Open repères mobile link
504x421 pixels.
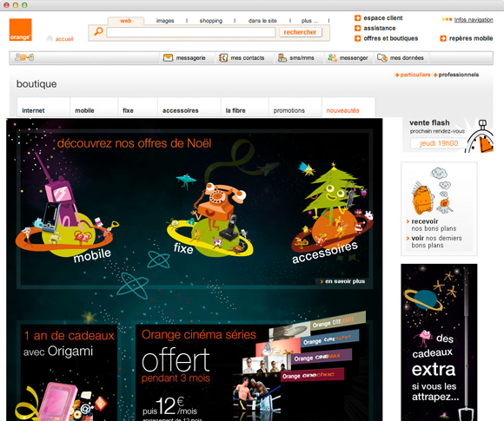pyautogui.click(x=471, y=38)
